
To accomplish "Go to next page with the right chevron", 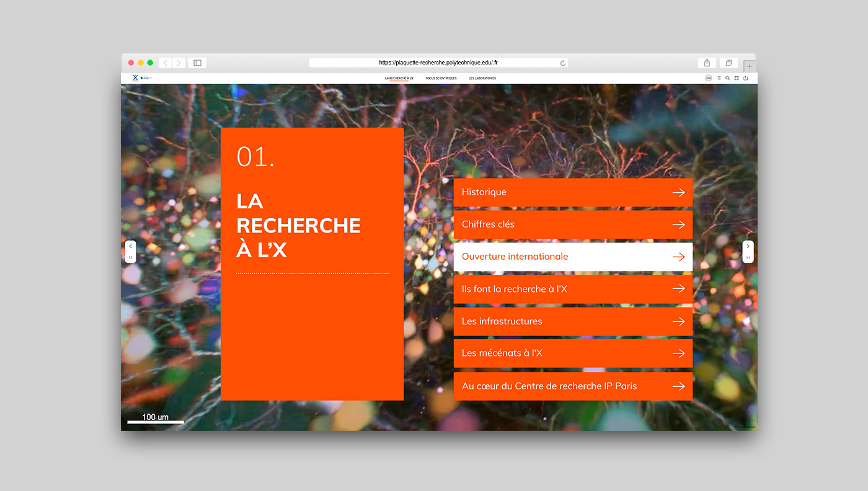I will click(748, 246).
